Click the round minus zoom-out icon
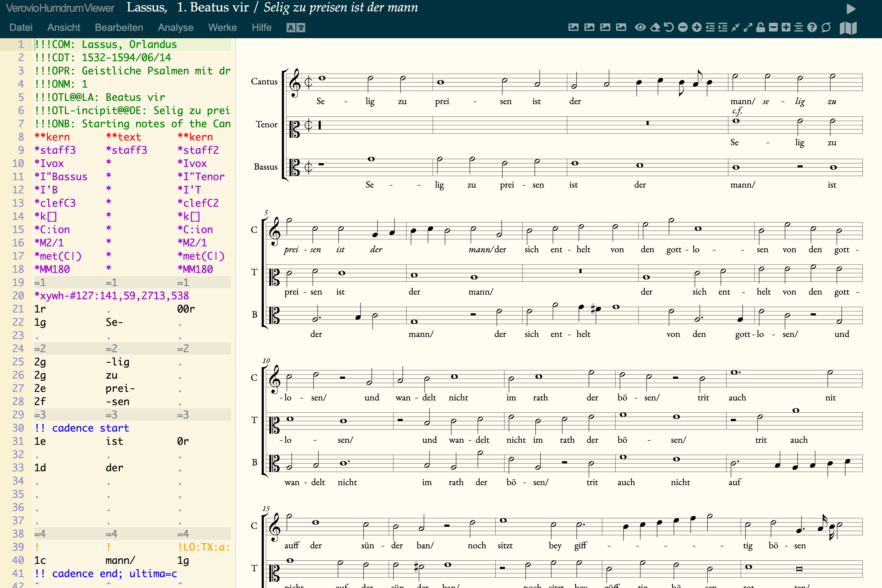The height and width of the screenshot is (588, 882). pos(683,27)
